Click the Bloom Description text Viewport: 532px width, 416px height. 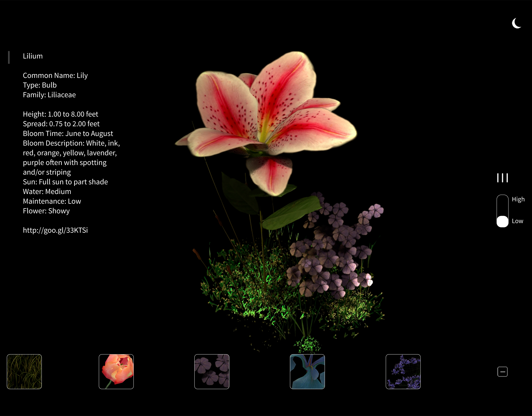[71, 158]
